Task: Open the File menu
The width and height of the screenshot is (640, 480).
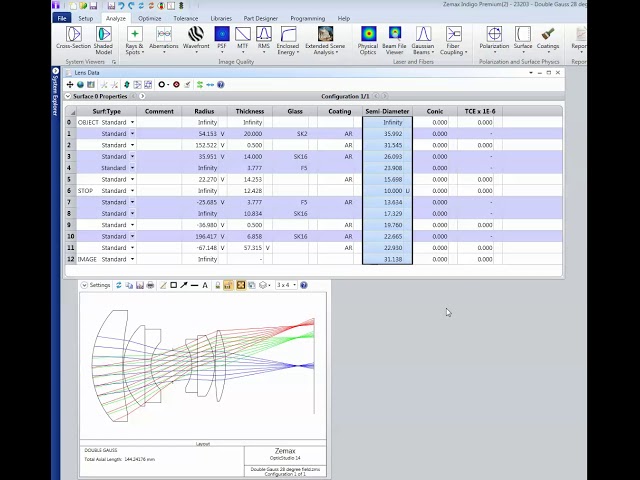Action: click(62, 18)
